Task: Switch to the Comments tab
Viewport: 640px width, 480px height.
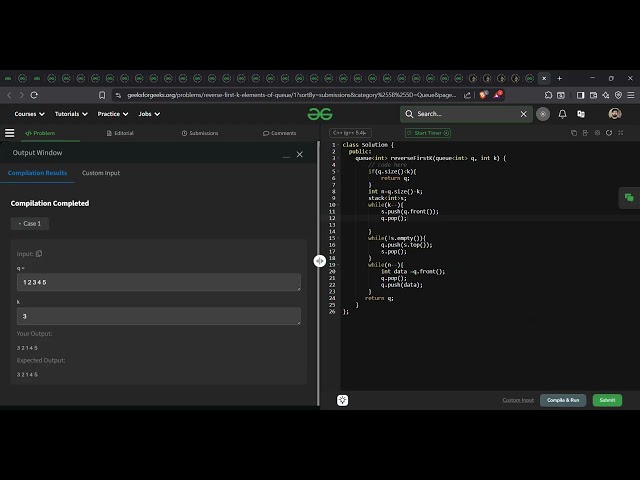Action: (280, 133)
